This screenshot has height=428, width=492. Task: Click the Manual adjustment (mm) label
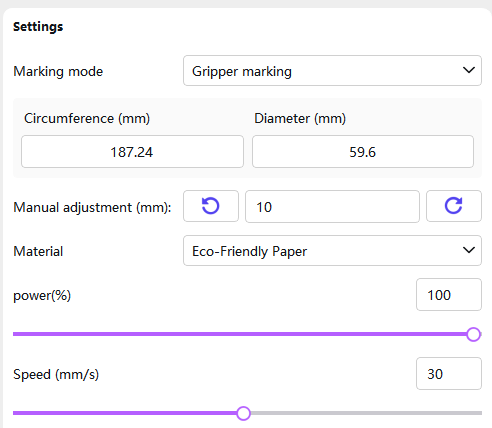click(92, 207)
